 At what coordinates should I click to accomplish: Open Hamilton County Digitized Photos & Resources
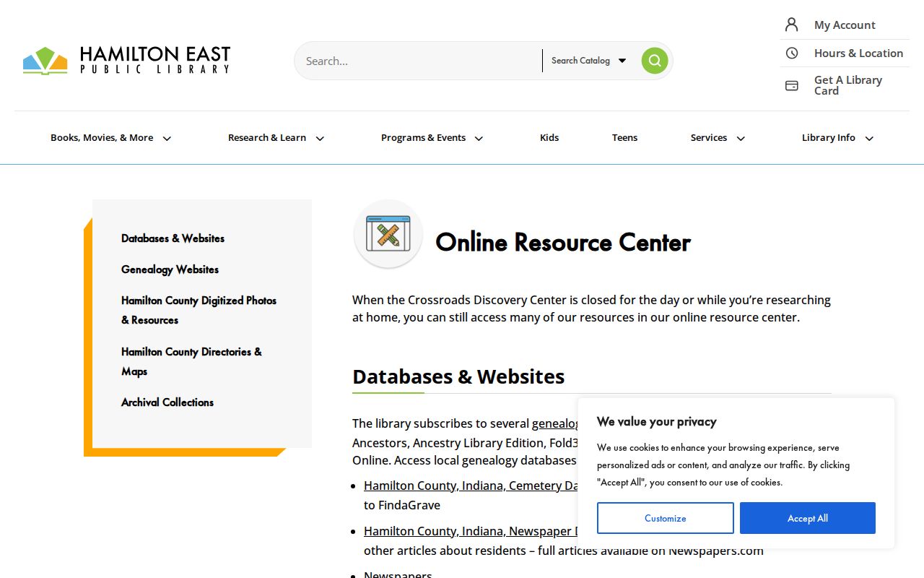click(x=199, y=310)
